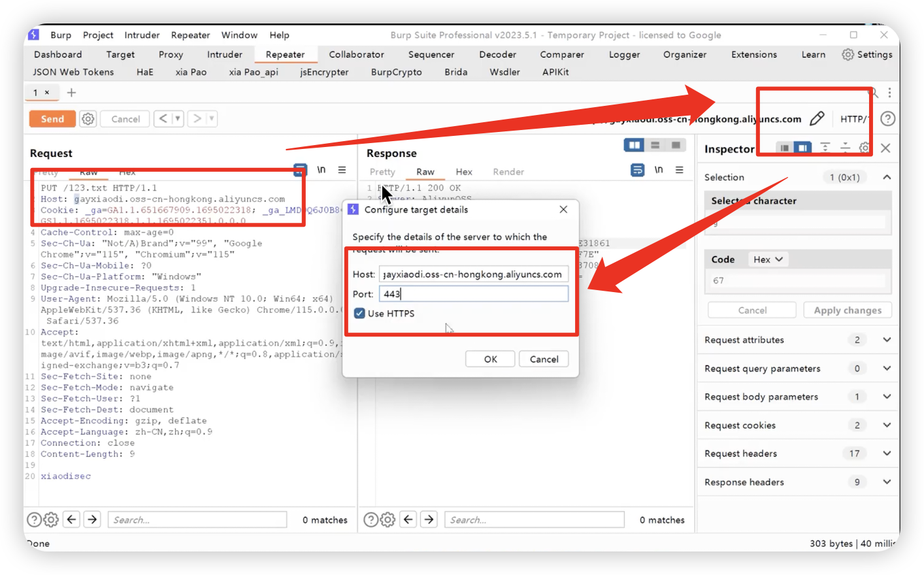This screenshot has width=924, height=575.
Task: Expand the Request cookies section
Action: [x=887, y=425]
